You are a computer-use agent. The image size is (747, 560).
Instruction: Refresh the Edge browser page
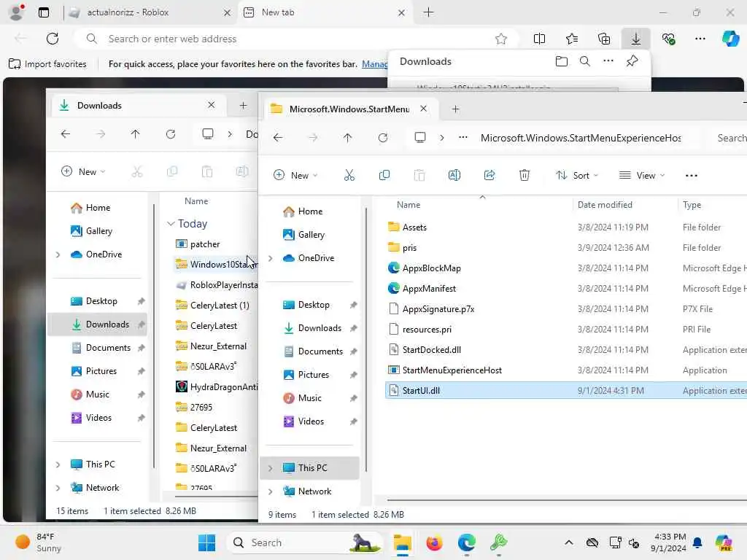point(53,39)
